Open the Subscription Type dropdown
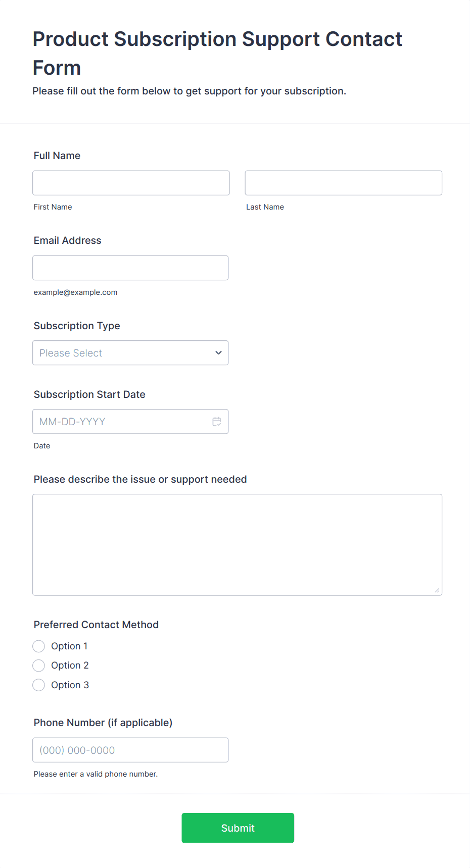 coord(130,353)
